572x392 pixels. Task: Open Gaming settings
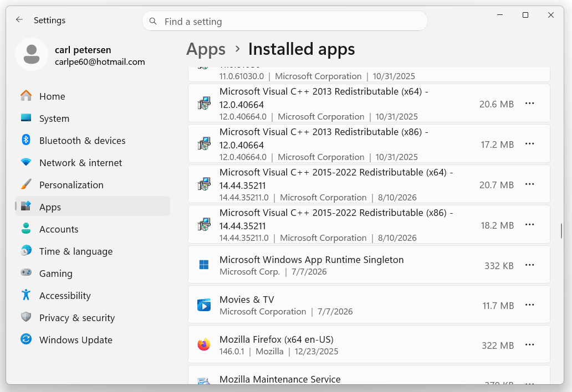[93, 274]
